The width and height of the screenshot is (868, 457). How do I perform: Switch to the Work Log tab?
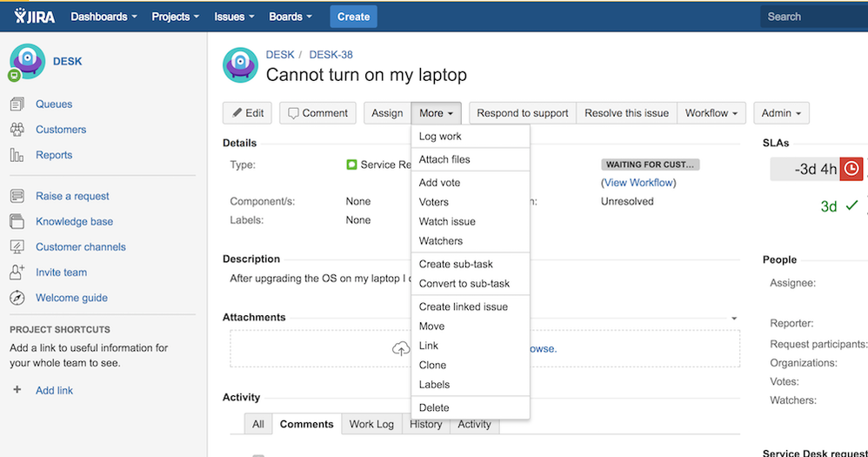coord(371,424)
